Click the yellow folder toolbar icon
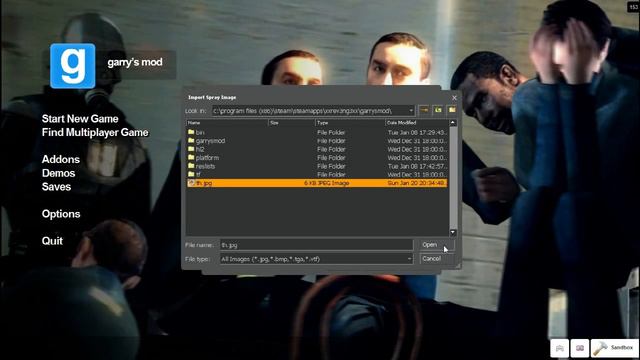The width and height of the screenshot is (640, 360). point(452,110)
